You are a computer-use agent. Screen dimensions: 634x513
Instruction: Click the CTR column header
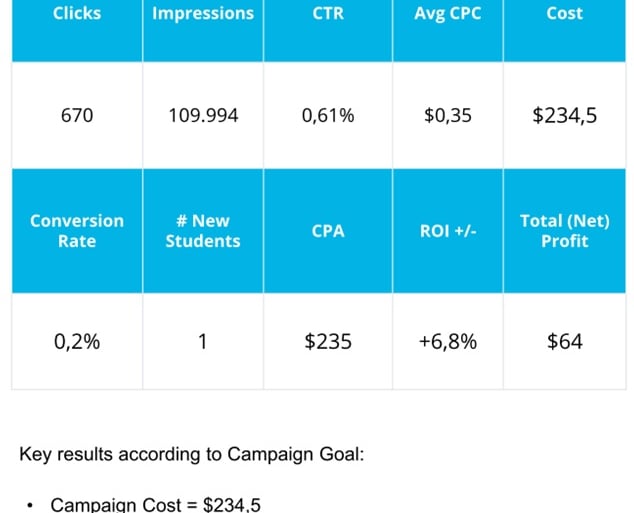point(328,14)
